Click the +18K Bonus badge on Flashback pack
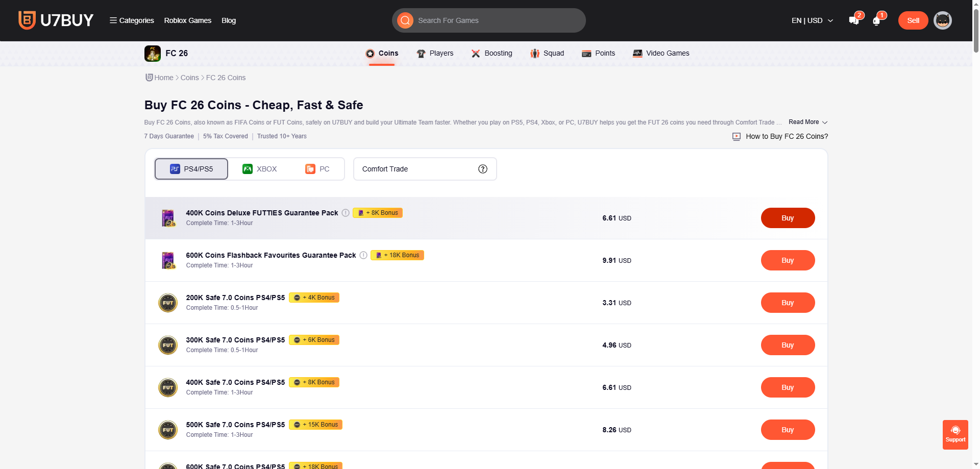Image resolution: width=980 pixels, height=469 pixels. pos(397,255)
